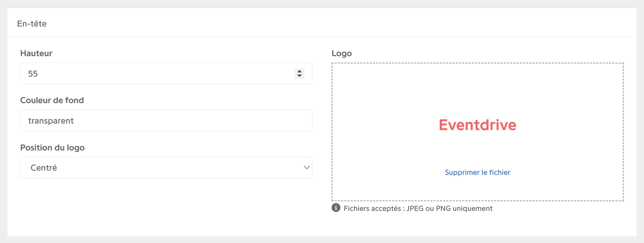Click the Position du logo label
This screenshot has height=243, width=644.
tap(52, 148)
